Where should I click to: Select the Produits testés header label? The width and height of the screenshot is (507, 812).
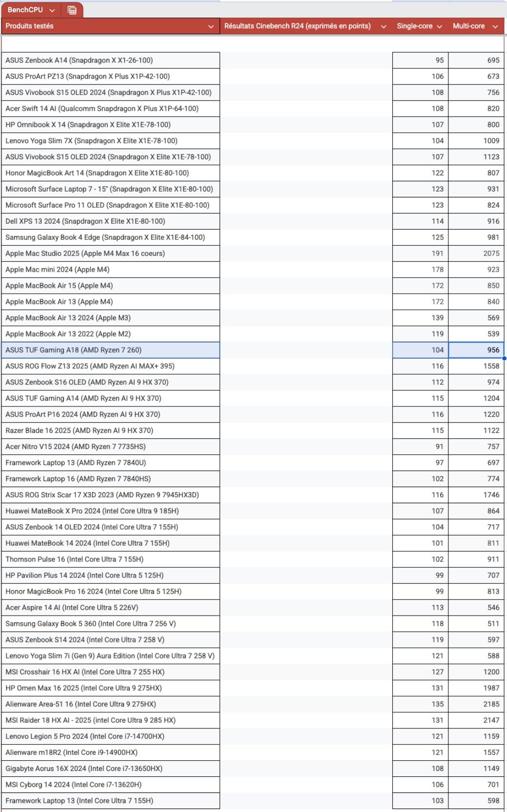(29, 26)
